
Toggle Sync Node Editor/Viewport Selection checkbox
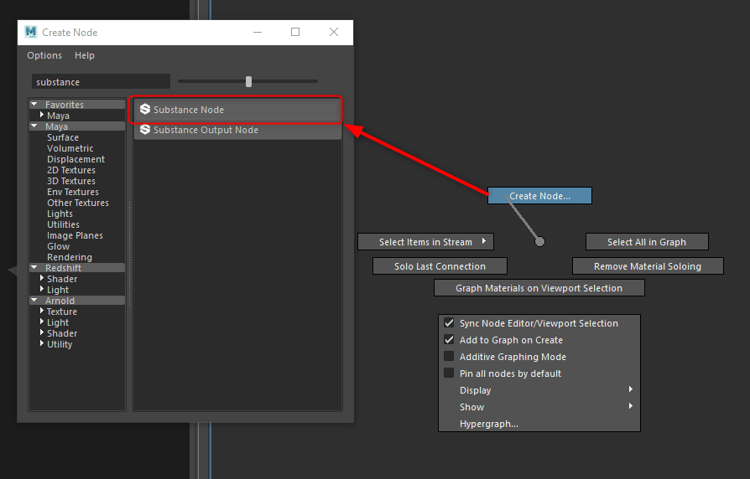[x=449, y=323]
